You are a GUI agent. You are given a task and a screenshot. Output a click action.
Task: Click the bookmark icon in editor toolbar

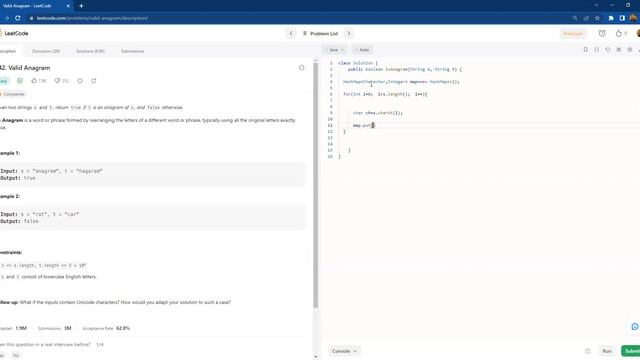[585, 49]
